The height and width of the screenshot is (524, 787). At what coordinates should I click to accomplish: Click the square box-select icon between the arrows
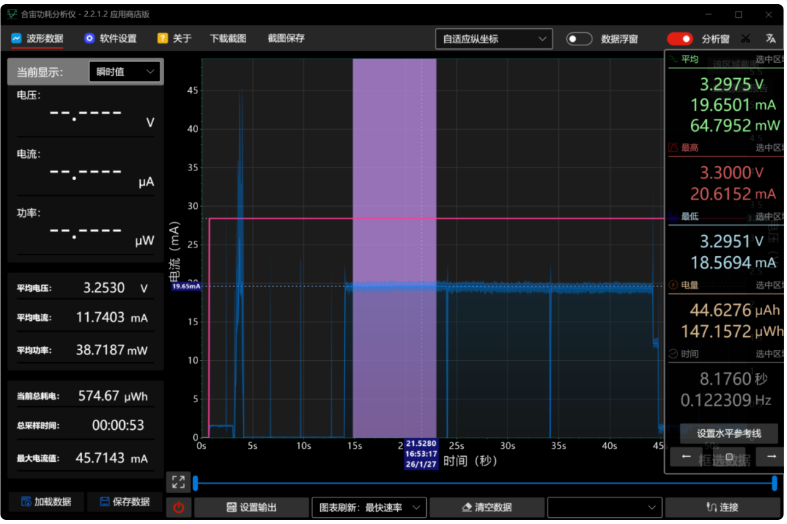(729, 457)
